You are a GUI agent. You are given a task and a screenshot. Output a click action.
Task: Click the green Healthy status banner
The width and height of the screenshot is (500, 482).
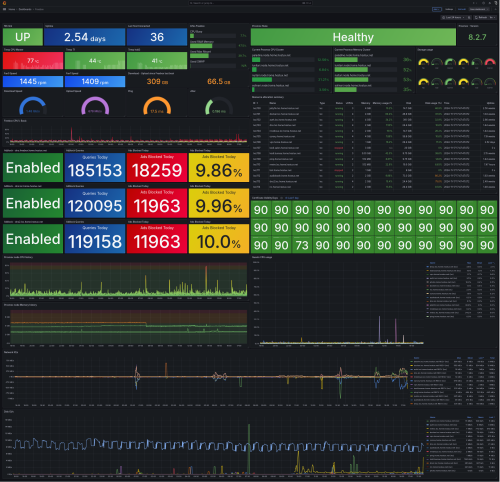click(x=353, y=37)
